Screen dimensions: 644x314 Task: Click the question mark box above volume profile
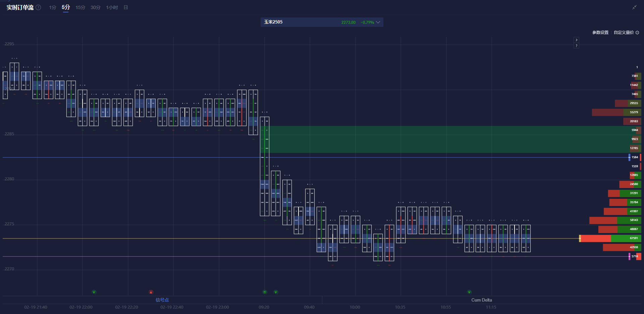point(576,46)
